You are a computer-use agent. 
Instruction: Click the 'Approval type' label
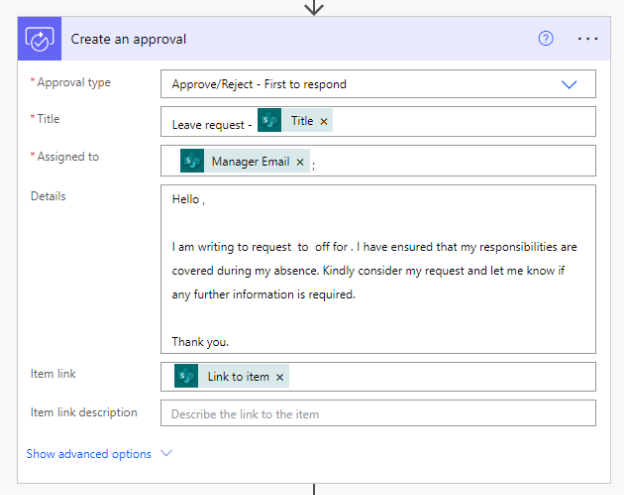(74, 82)
